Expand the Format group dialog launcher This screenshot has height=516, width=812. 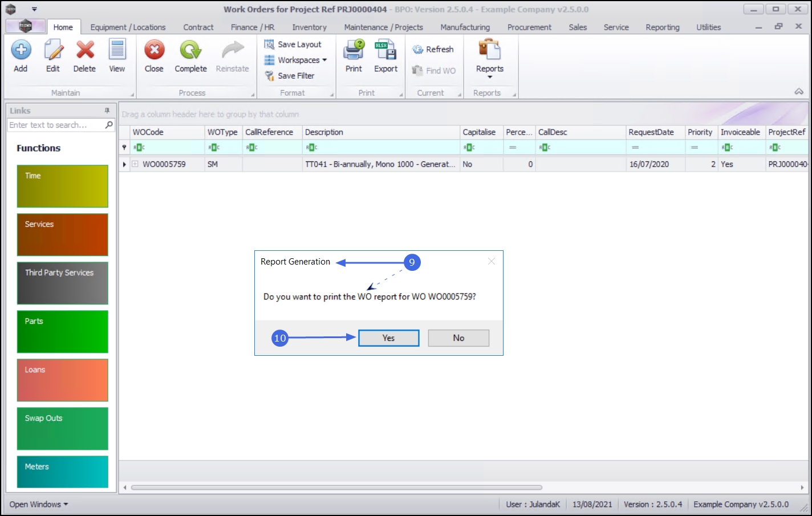pos(332,95)
